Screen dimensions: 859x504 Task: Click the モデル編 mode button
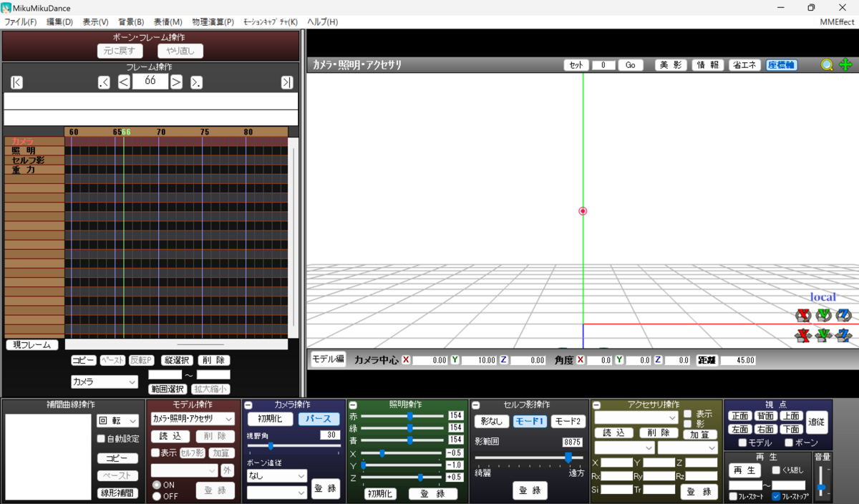pos(328,359)
